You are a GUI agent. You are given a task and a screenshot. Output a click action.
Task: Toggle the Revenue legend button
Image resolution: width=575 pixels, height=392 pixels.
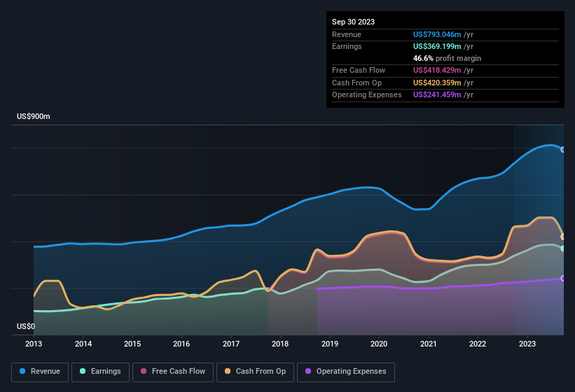[40, 372]
